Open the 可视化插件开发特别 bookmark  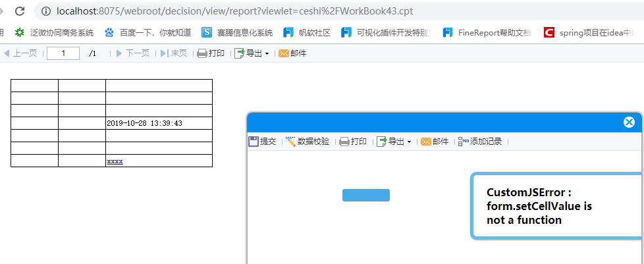(x=387, y=32)
